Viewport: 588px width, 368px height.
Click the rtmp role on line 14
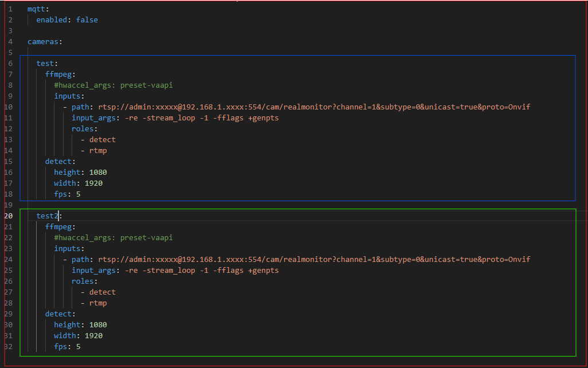tap(98, 151)
